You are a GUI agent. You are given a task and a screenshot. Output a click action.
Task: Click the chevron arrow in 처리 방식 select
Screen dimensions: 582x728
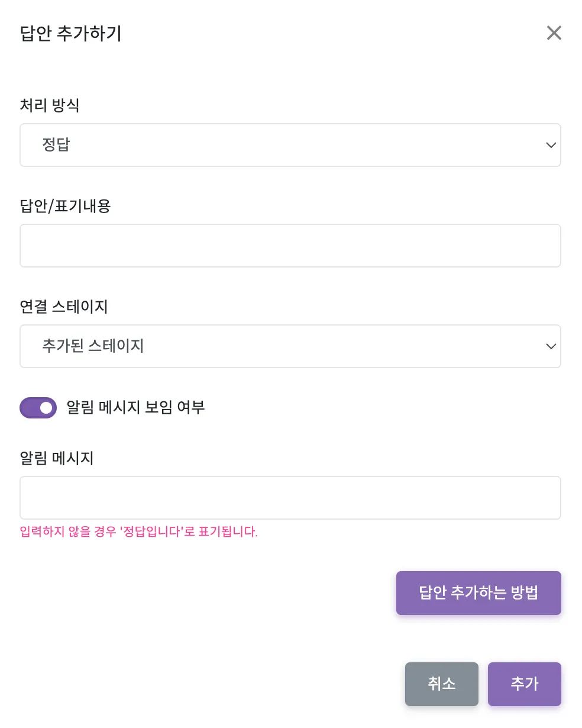[551, 145]
